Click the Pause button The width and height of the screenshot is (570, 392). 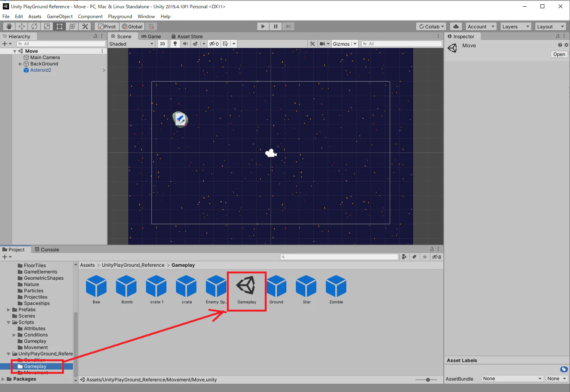pos(276,26)
